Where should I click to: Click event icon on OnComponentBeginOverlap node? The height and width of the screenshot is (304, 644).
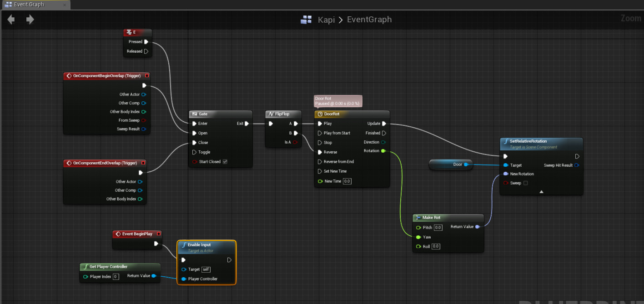click(x=69, y=76)
